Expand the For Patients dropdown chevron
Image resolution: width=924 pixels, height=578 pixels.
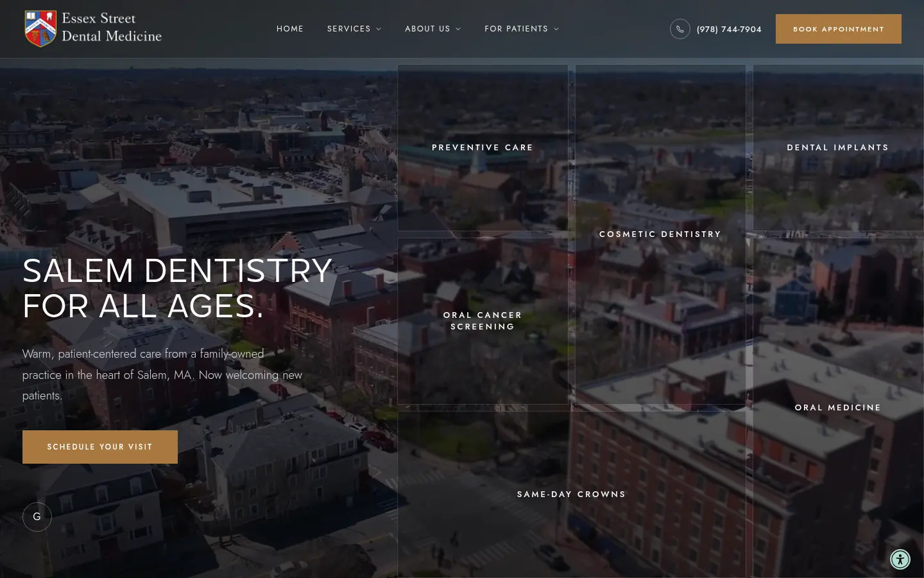pos(556,29)
